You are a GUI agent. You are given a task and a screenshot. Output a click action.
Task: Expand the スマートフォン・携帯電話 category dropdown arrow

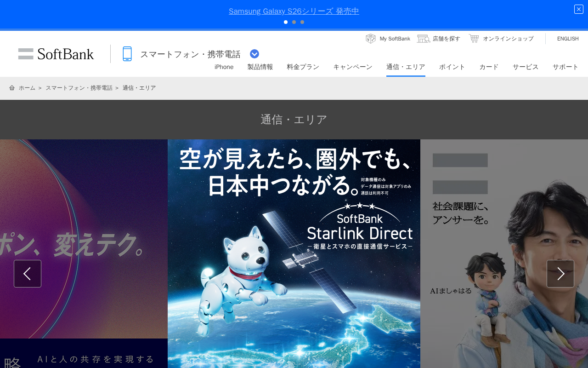tap(254, 54)
